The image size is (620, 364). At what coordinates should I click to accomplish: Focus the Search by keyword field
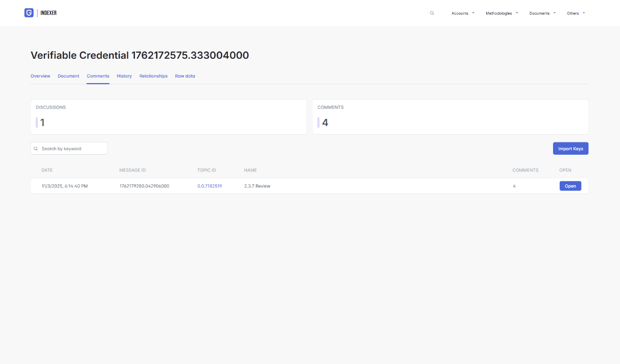73,149
